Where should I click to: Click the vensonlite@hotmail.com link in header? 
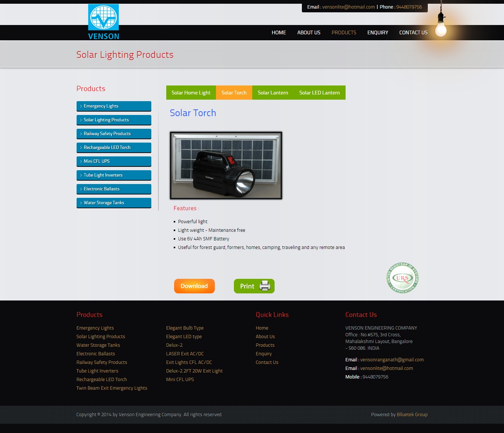pyautogui.click(x=348, y=7)
